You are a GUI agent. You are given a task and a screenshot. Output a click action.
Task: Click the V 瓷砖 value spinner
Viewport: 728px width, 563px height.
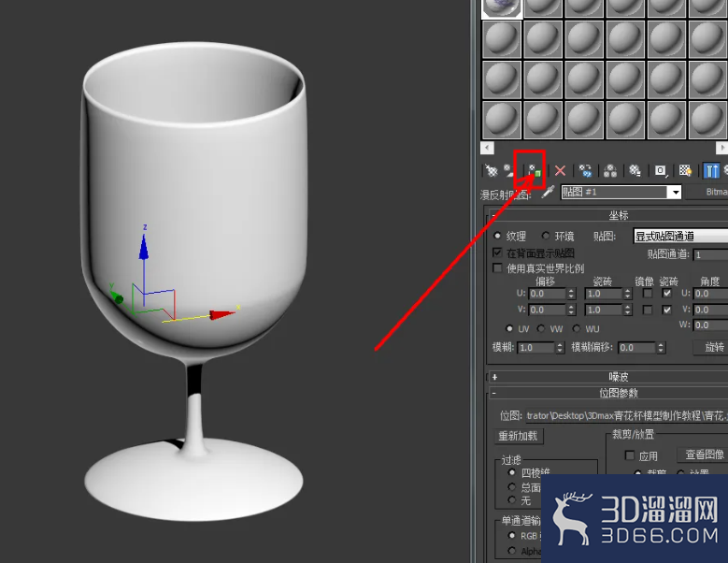[x=628, y=310]
